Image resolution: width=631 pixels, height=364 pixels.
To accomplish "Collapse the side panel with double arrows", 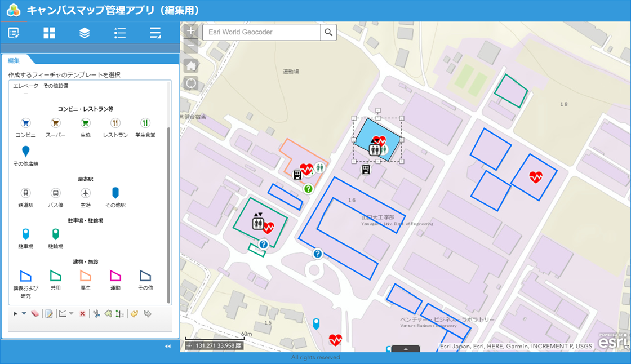I will 167,347.
